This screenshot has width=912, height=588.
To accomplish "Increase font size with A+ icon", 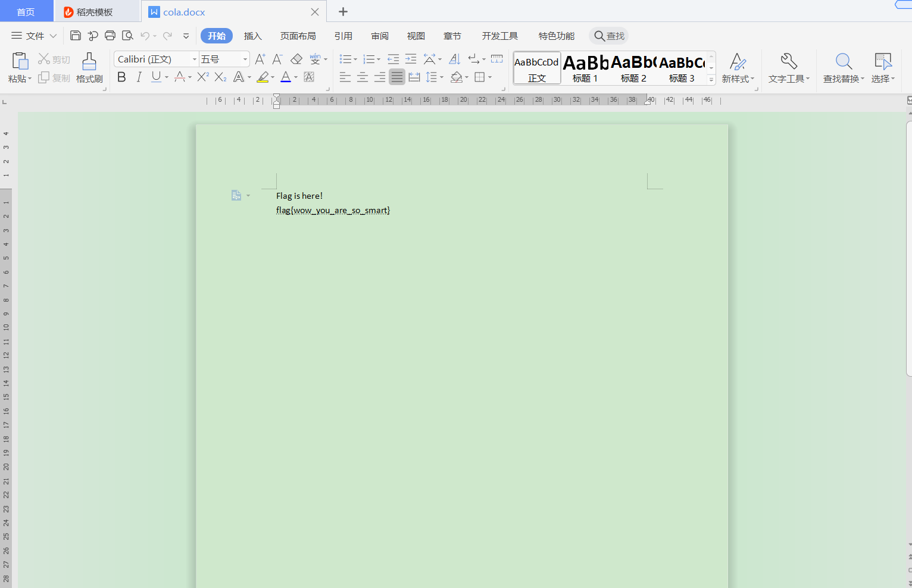I will pyautogui.click(x=260, y=59).
